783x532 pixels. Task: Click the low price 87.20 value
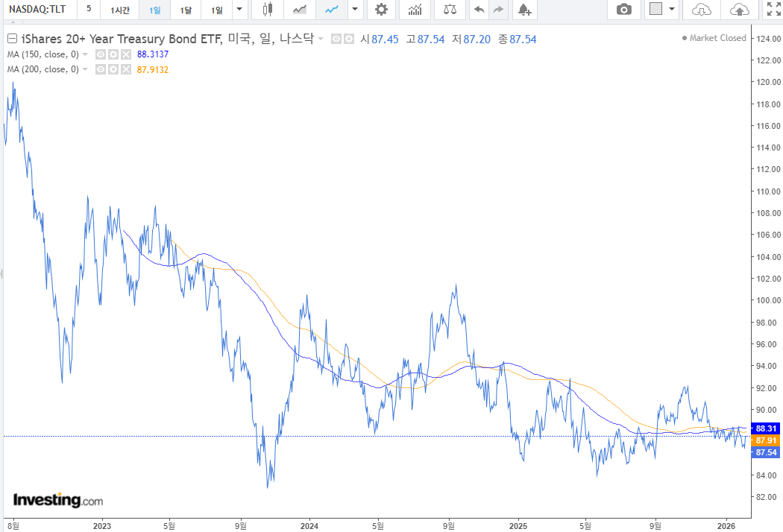click(x=477, y=39)
